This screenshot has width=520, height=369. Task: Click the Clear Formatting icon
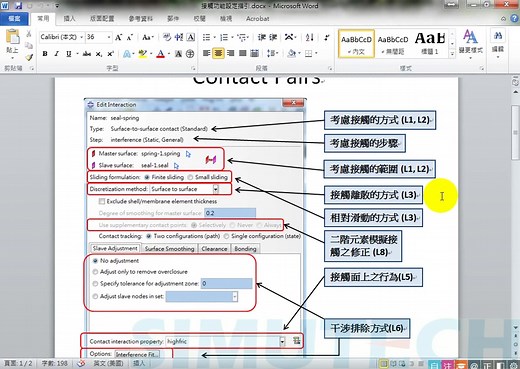tap(167, 37)
